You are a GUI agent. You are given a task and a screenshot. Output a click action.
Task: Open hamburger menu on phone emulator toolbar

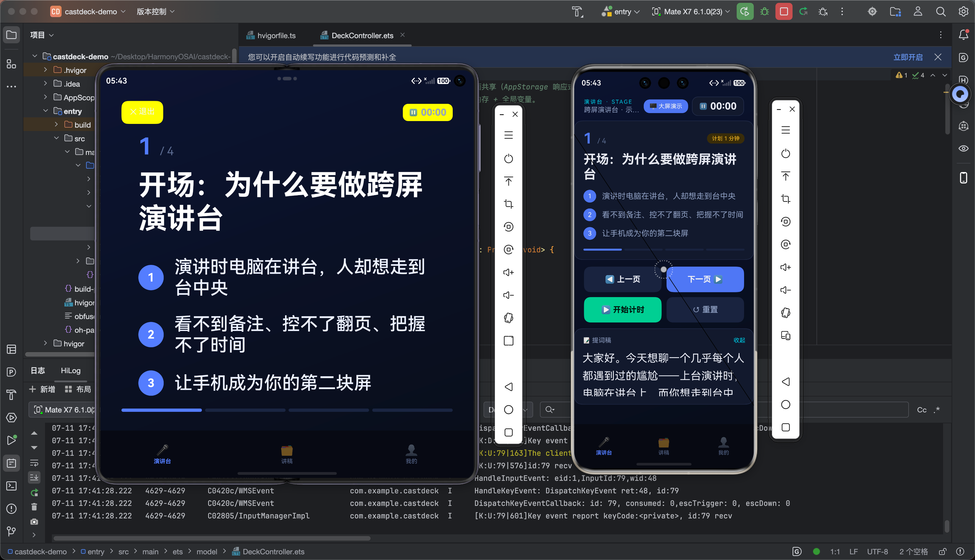coord(786,130)
